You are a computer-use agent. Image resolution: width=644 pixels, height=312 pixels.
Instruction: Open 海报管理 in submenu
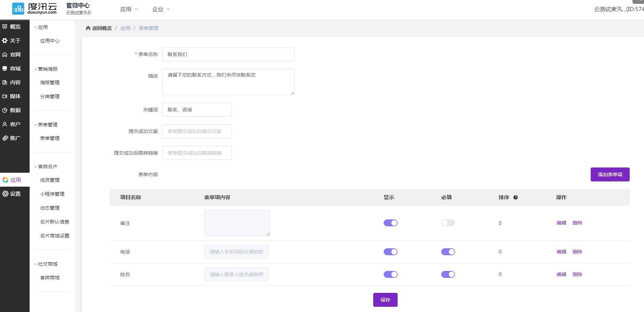(50, 83)
